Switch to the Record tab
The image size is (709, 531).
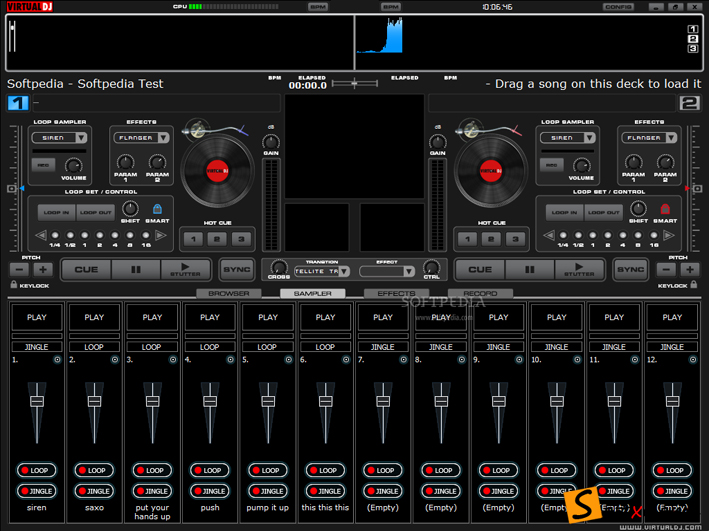480,294
